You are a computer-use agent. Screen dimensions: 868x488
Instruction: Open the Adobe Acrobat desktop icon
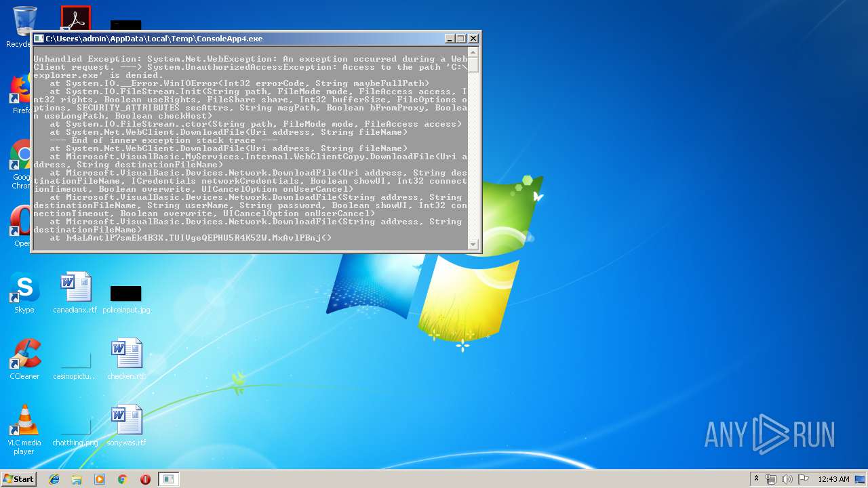(75, 18)
